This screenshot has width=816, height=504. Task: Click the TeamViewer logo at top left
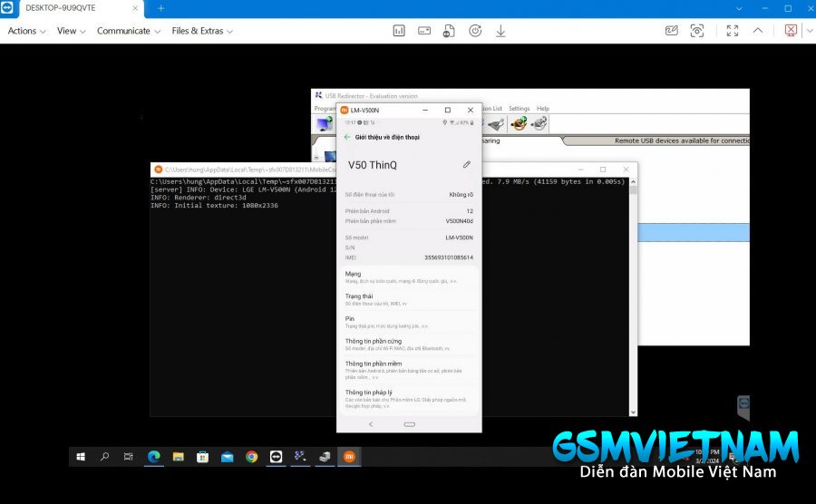[7, 8]
